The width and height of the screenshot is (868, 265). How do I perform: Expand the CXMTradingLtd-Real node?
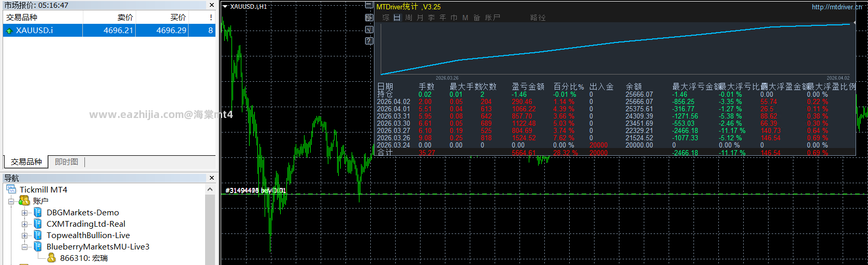pos(24,224)
